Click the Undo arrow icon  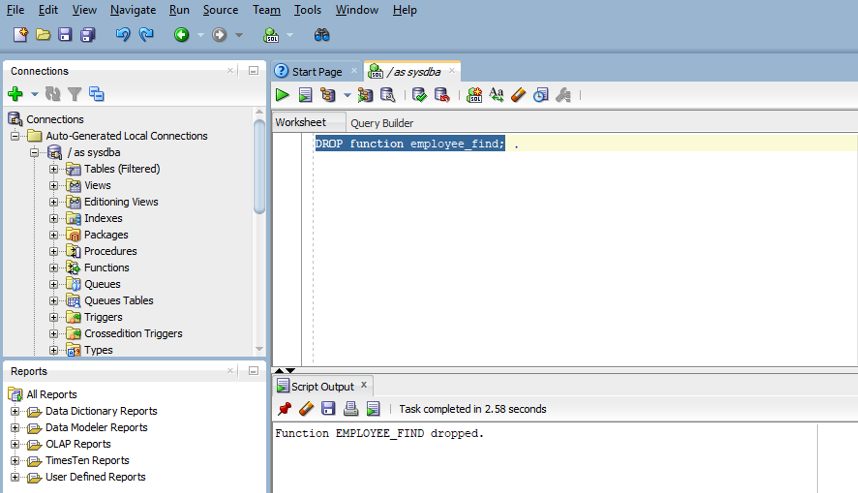point(123,35)
